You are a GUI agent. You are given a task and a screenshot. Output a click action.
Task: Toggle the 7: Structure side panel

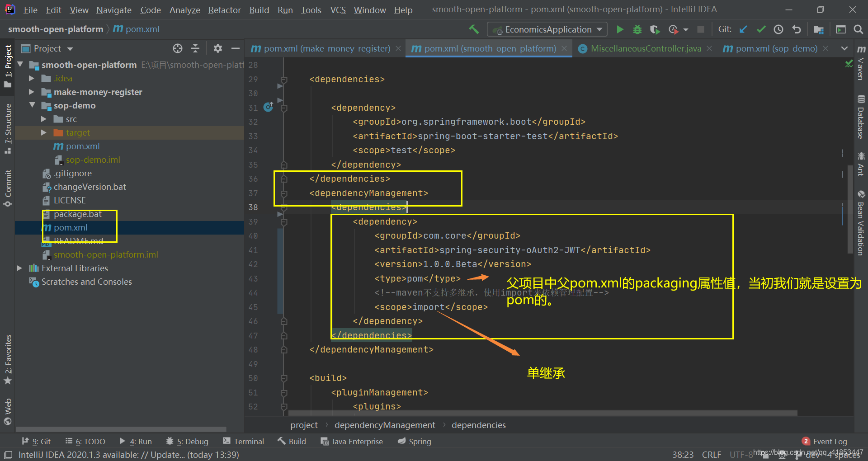(8, 129)
